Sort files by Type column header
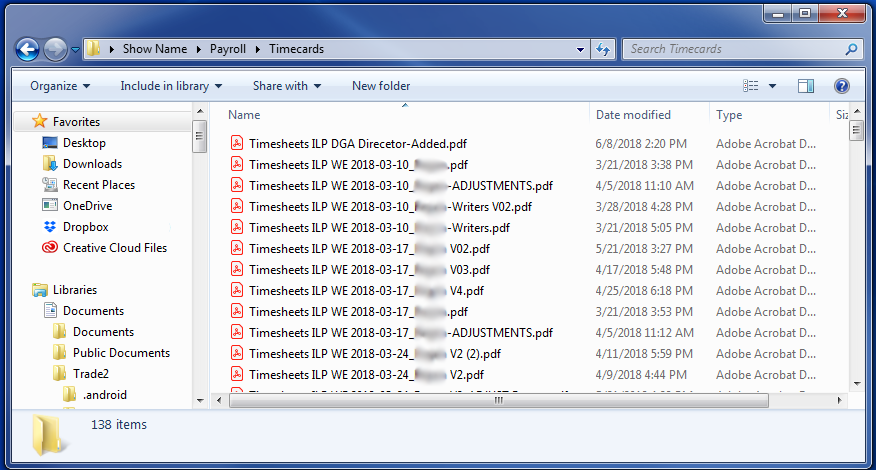The height and width of the screenshot is (470, 876). (729, 115)
